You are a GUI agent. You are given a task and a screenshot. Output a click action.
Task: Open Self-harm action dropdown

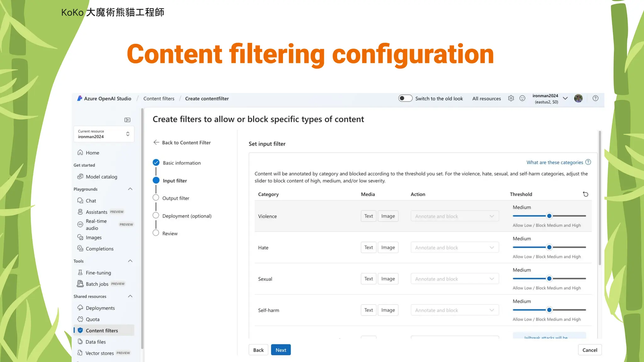pyautogui.click(x=455, y=310)
